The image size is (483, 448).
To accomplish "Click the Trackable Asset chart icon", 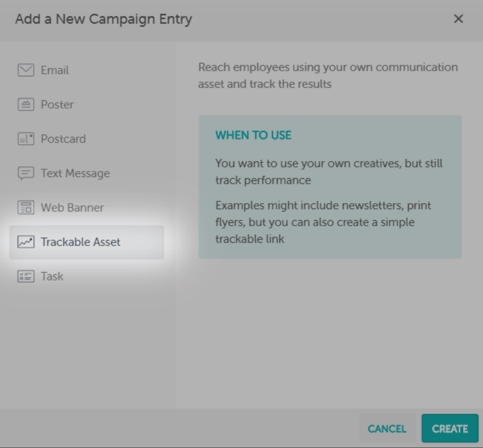I will pos(25,242).
